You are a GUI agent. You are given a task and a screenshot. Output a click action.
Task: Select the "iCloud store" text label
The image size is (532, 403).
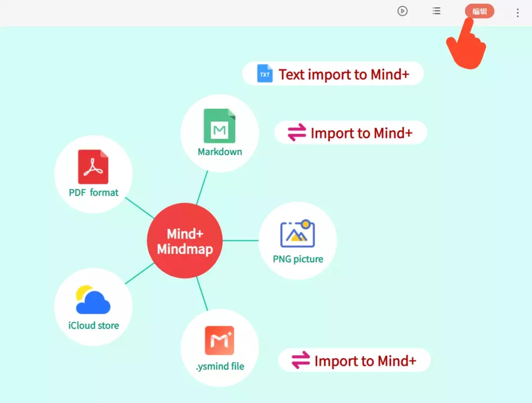coord(94,325)
